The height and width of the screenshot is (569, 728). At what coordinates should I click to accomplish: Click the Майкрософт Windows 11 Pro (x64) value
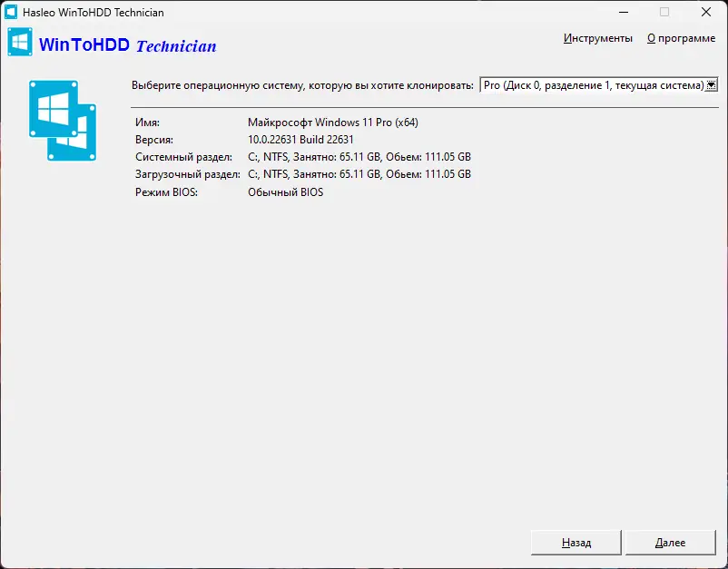click(x=333, y=123)
